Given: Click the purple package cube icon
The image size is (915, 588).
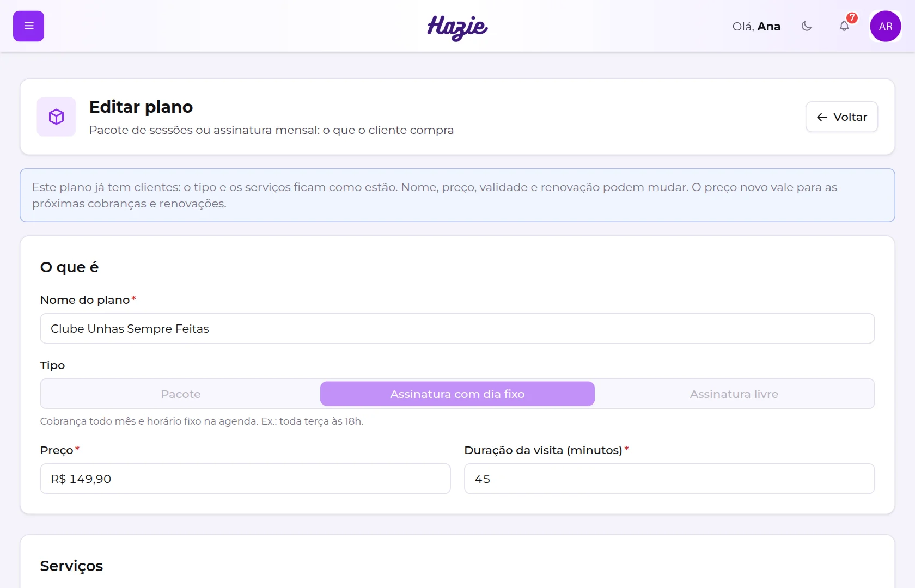Looking at the screenshot, I should click(56, 117).
